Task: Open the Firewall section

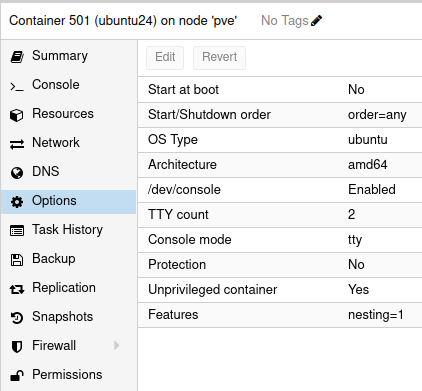Action: point(69,346)
